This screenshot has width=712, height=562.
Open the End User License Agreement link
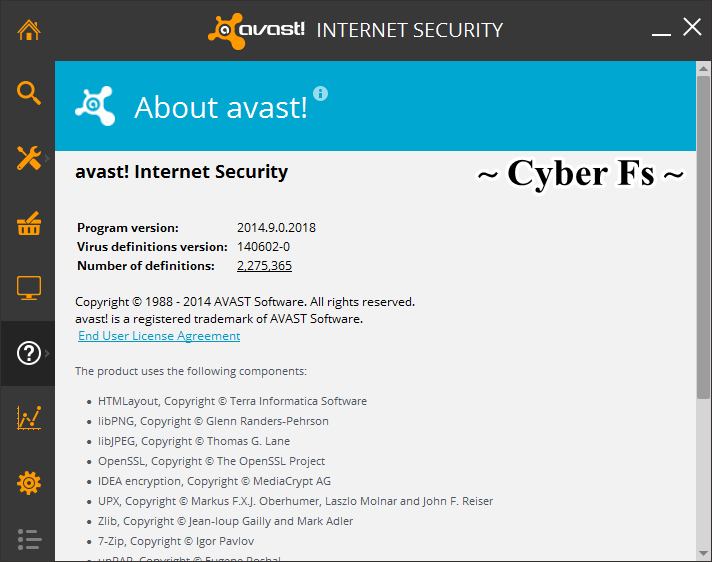click(x=159, y=336)
